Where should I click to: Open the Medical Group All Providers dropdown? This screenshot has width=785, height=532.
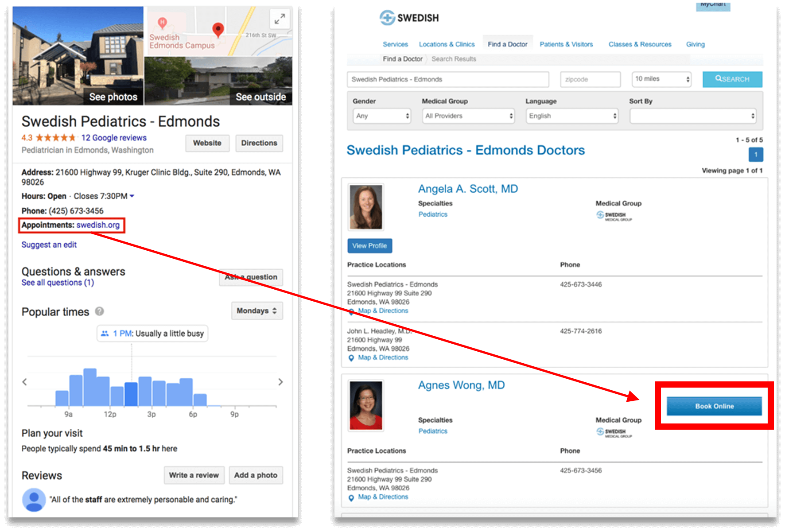[468, 116]
